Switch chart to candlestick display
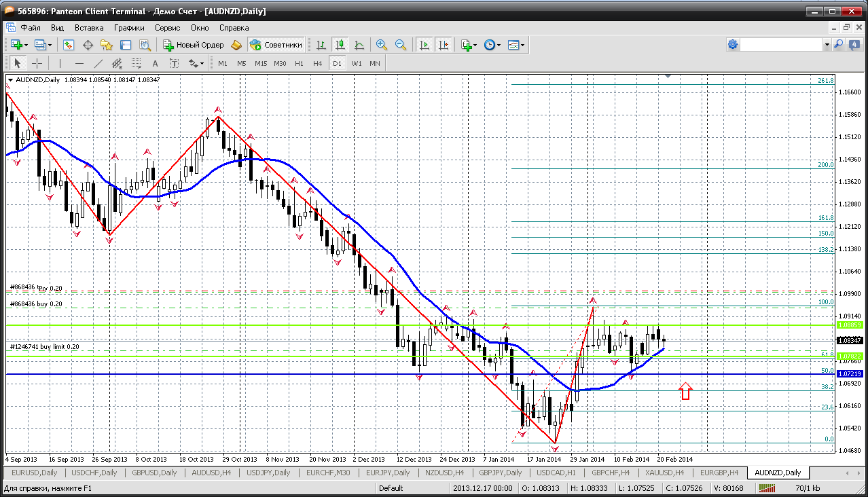This screenshot has width=868, height=497. [x=340, y=45]
